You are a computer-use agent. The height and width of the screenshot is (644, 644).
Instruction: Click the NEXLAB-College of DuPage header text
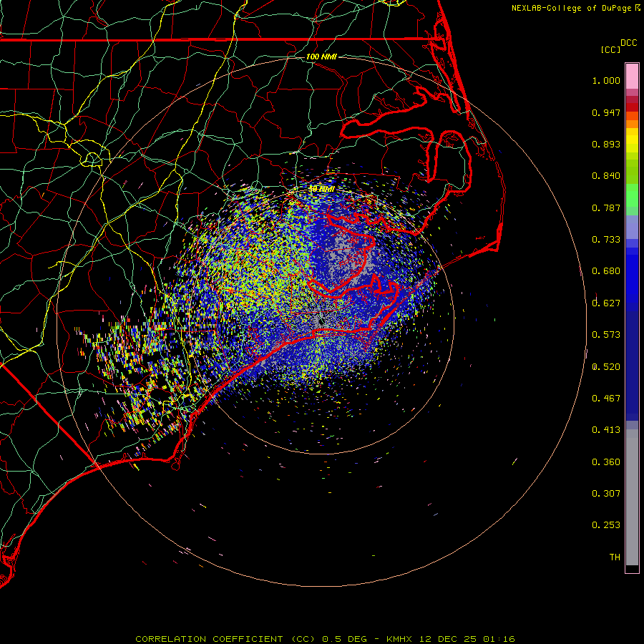tap(571, 8)
